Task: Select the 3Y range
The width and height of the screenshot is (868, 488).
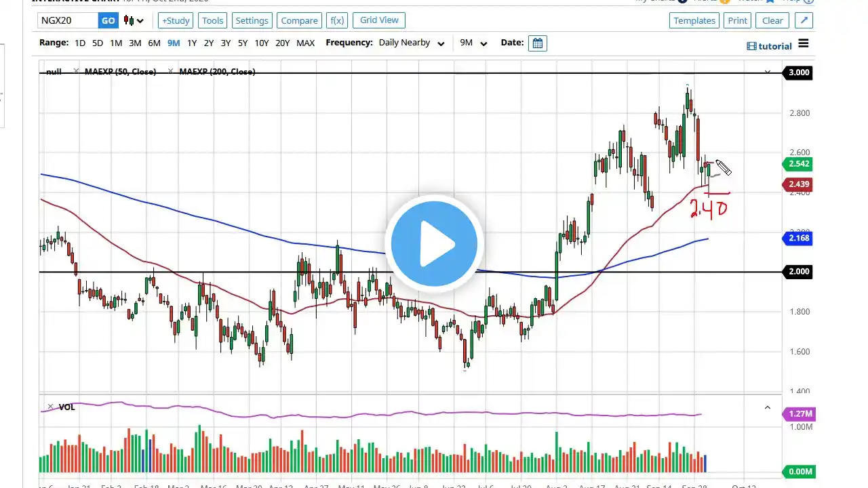Action: pyautogui.click(x=226, y=43)
